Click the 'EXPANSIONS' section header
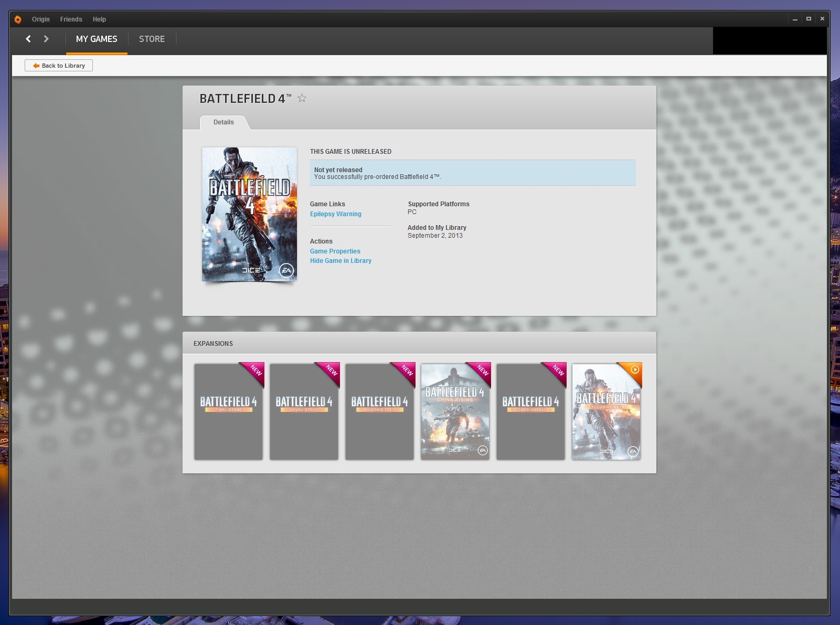Image resolution: width=840 pixels, height=625 pixels. pyautogui.click(x=213, y=344)
